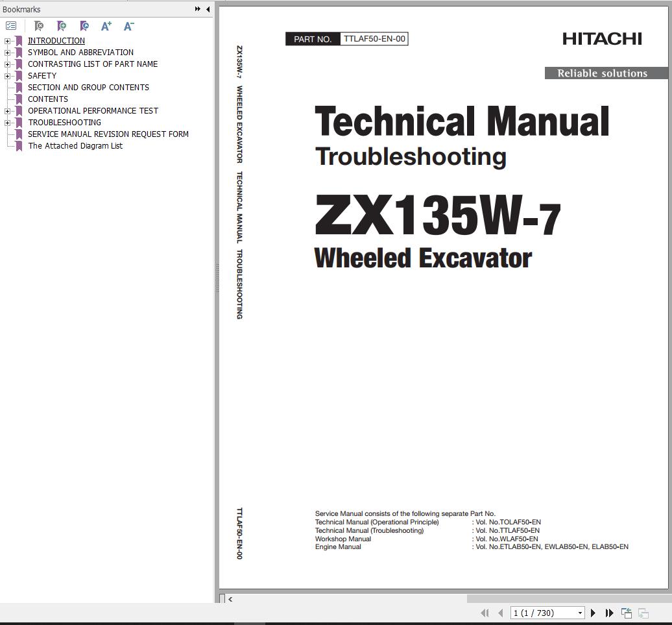Go to the previous page arrow

click(x=501, y=613)
